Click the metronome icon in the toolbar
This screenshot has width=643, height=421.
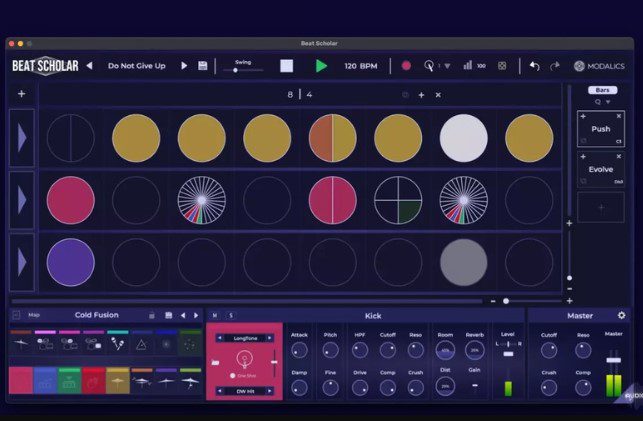tap(429, 66)
